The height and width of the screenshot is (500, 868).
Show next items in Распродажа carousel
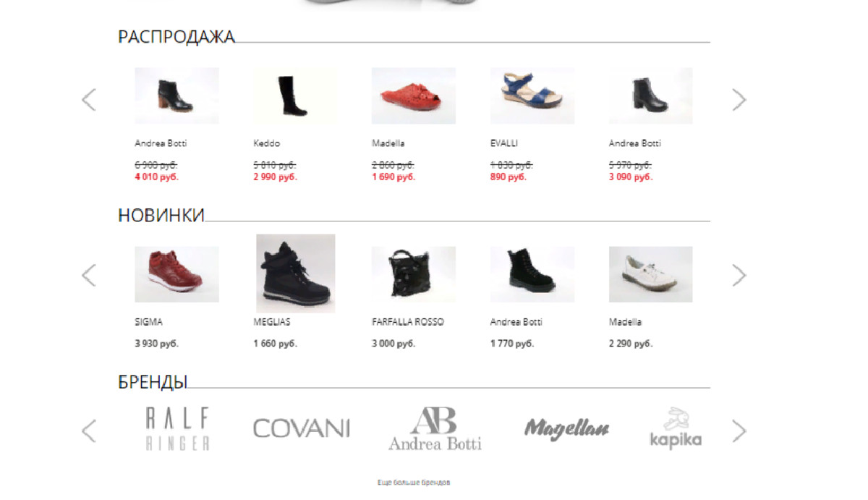(739, 99)
